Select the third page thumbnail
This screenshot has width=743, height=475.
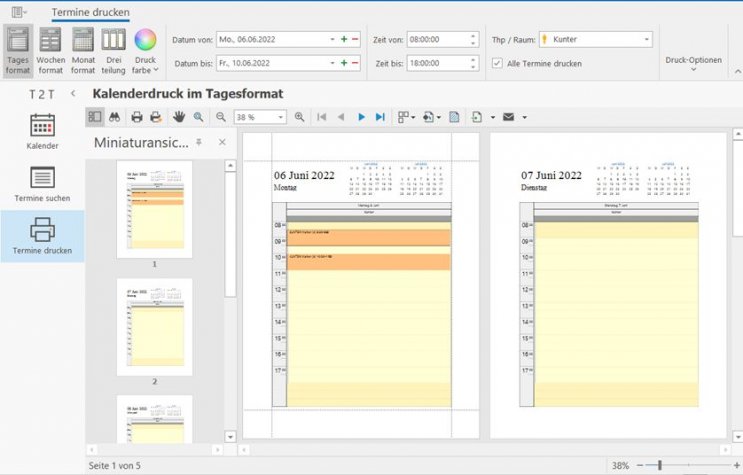[x=154, y=419]
